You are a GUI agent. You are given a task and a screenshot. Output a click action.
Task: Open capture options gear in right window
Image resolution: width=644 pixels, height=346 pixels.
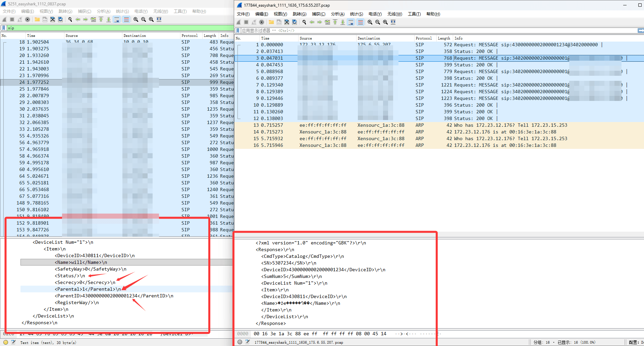click(262, 22)
